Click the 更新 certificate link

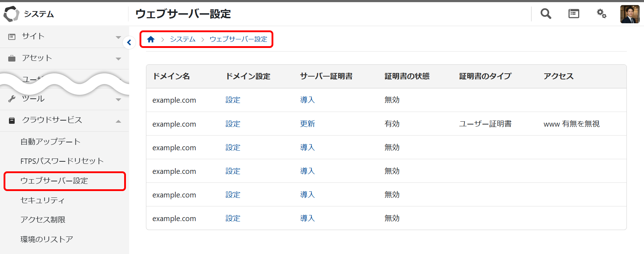tap(307, 124)
